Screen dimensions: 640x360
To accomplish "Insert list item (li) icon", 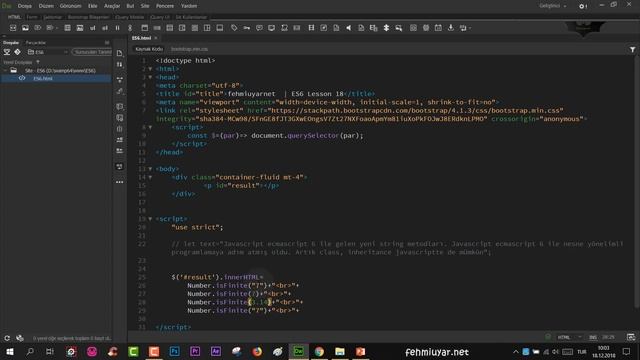I will 118,28.
